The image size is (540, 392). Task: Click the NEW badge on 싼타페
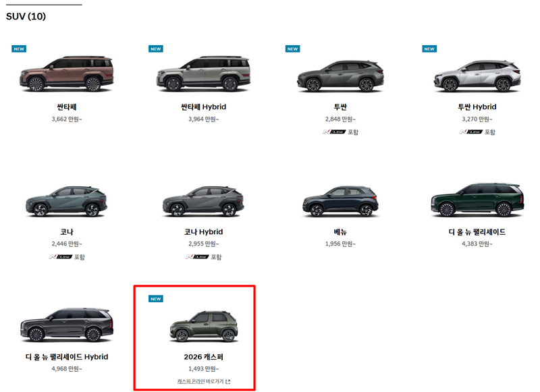[x=19, y=49]
